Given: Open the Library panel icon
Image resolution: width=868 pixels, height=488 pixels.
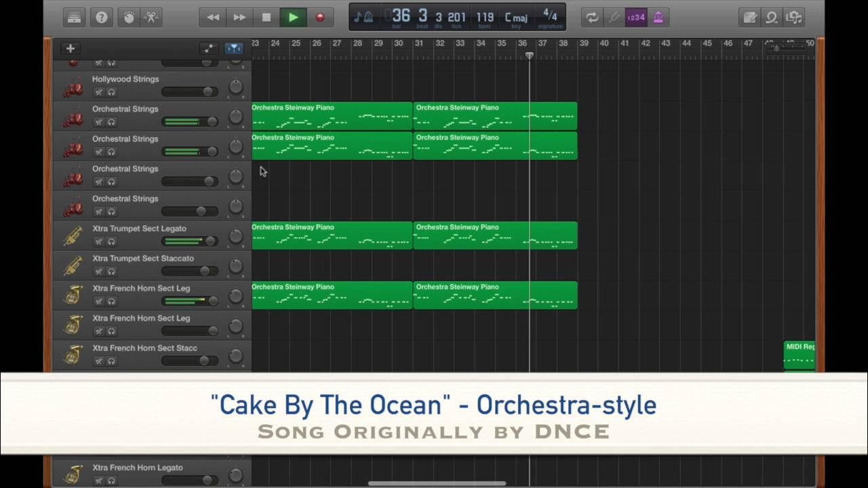Looking at the screenshot, I should (74, 18).
